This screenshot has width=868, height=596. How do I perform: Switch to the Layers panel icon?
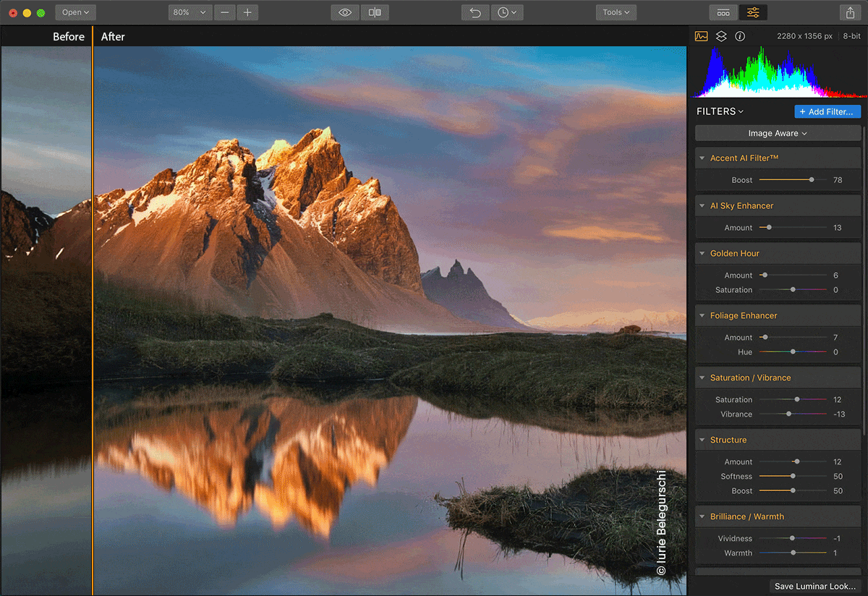point(720,35)
